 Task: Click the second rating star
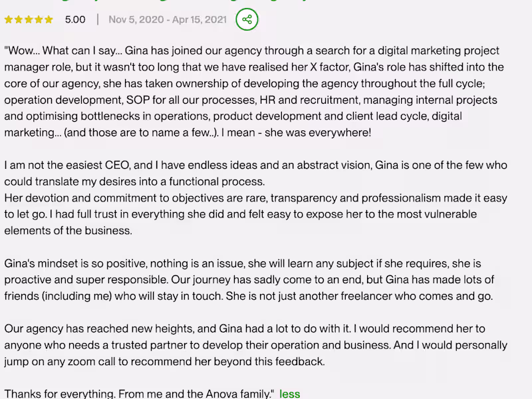pos(19,20)
